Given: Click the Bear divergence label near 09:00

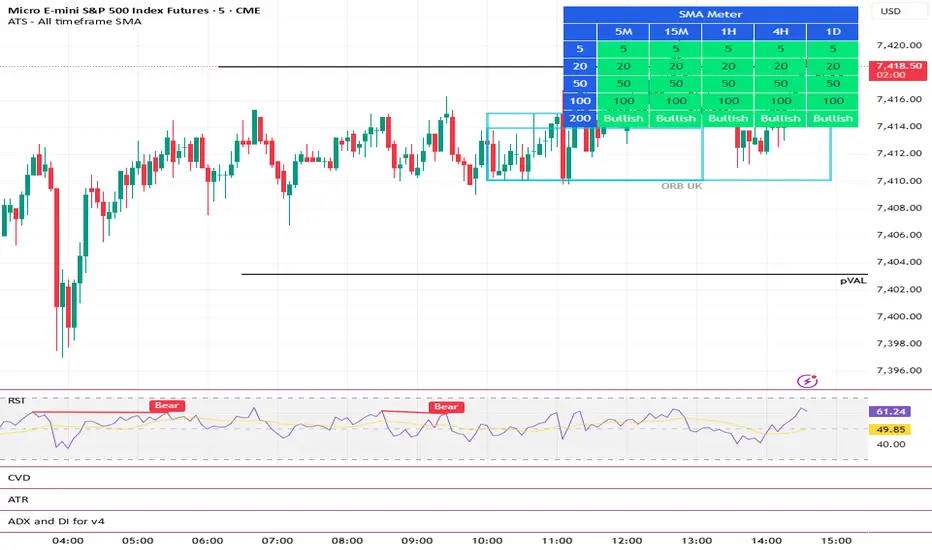Looking at the screenshot, I should coord(446,407).
